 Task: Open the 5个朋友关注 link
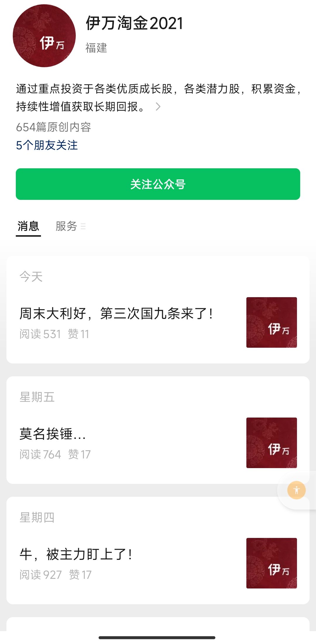coord(47,145)
